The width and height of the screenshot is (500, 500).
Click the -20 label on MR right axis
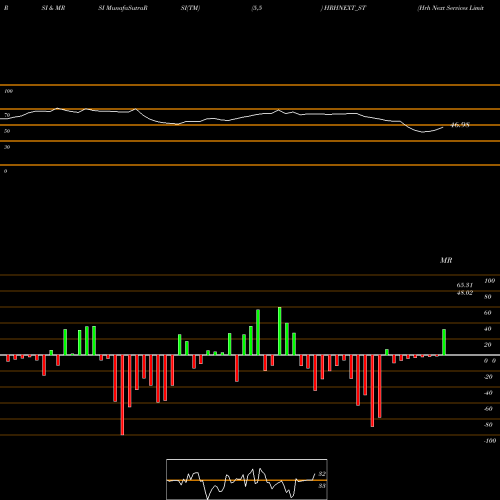point(488,377)
